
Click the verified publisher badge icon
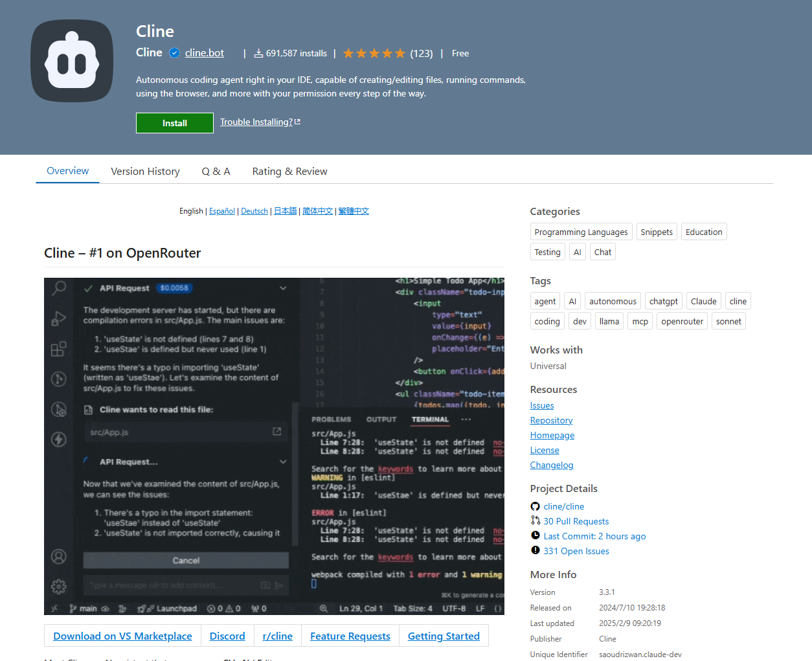coord(174,53)
